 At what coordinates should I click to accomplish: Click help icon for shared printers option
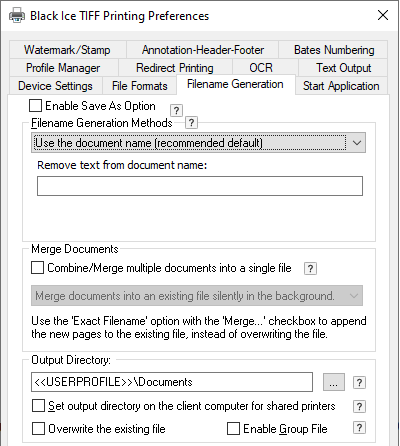[359, 406]
